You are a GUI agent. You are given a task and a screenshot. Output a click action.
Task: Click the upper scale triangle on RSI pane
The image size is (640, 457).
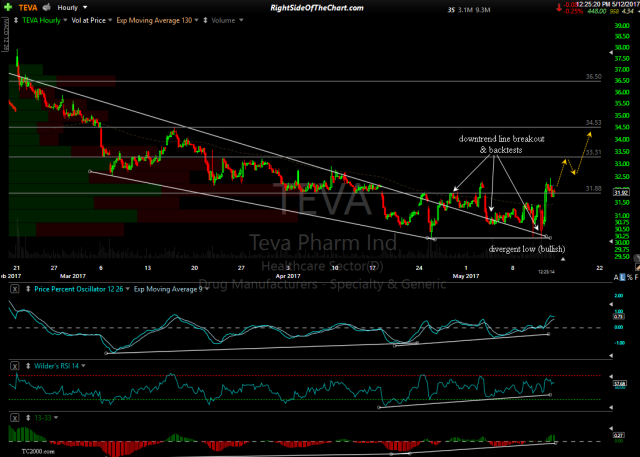611,376
